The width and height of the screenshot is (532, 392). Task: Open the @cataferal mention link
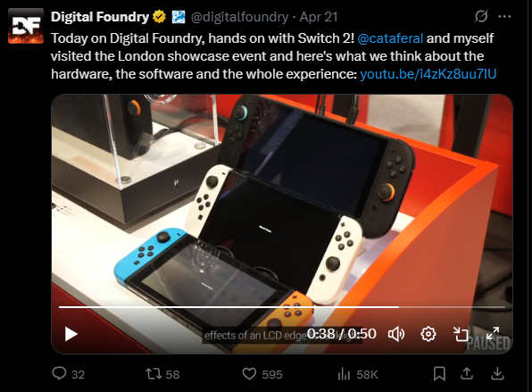pyautogui.click(x=390, y=38)
